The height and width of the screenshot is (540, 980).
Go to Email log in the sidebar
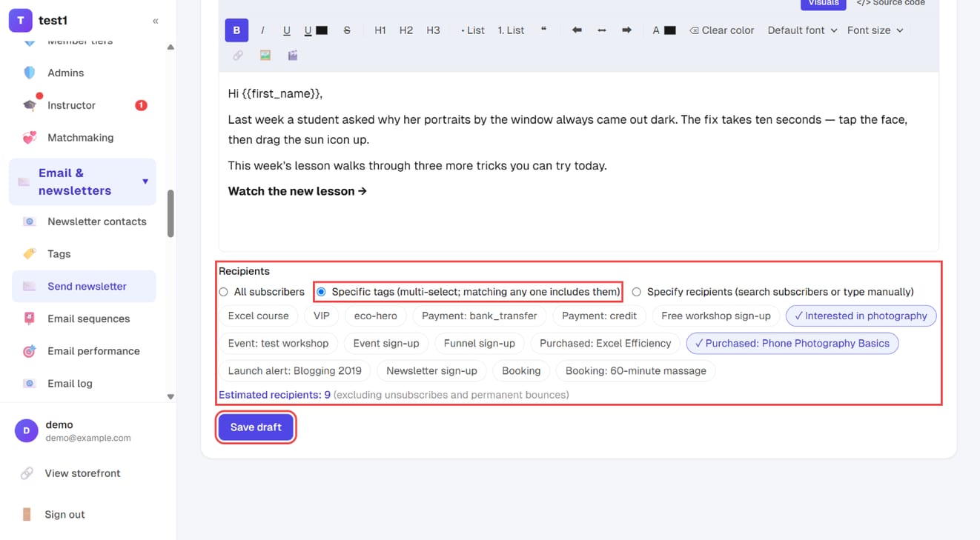pyautogui.click(x=84, y=384)
